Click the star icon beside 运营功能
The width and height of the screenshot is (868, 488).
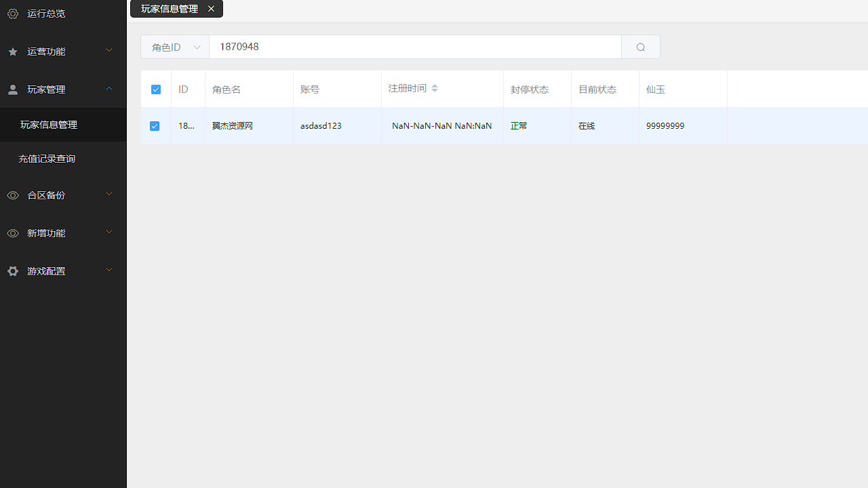[12, 51]
